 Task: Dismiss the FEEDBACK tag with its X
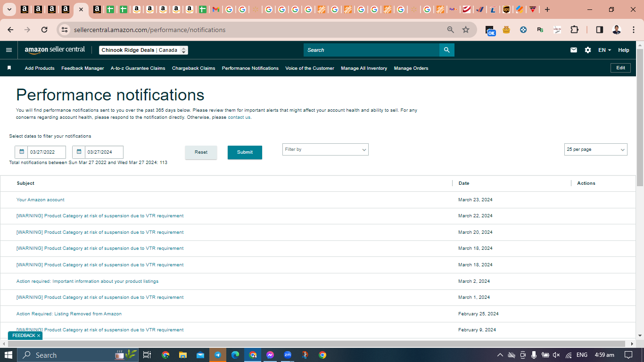[39, 336]
